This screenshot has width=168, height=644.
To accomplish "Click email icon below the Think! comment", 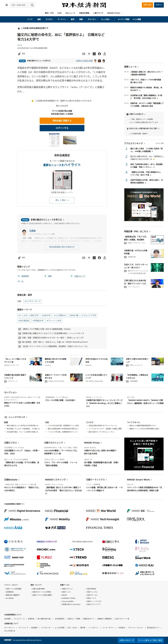I will pos(84,258).
